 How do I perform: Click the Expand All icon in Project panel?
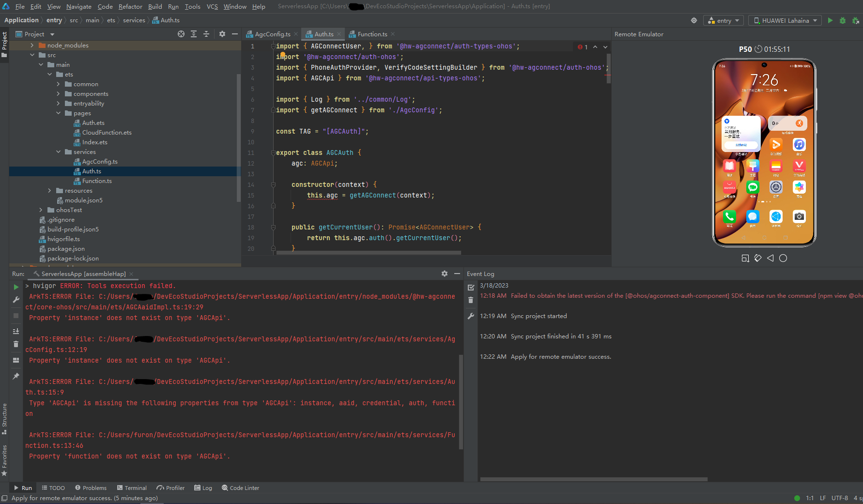(194, 34)
